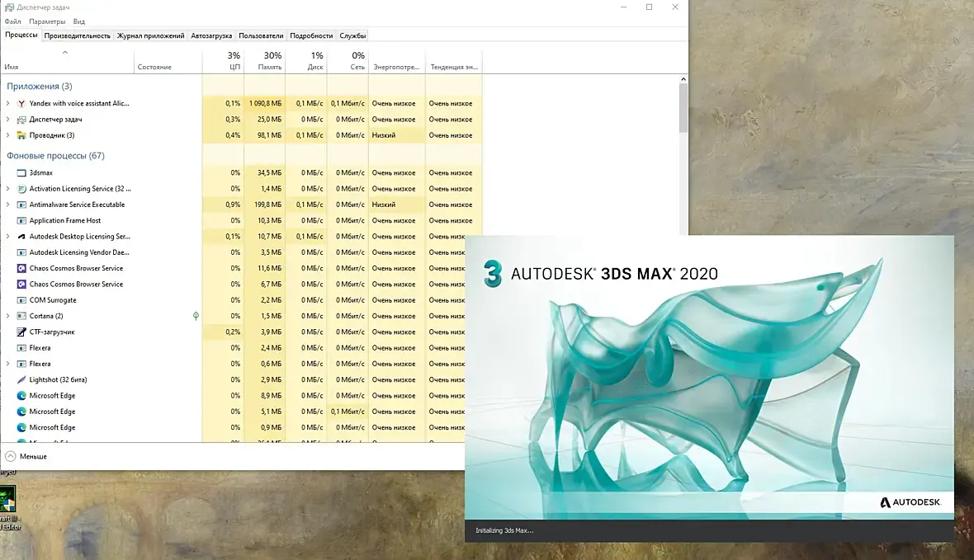Expand the Cortana (2) group

coord(8,316)
